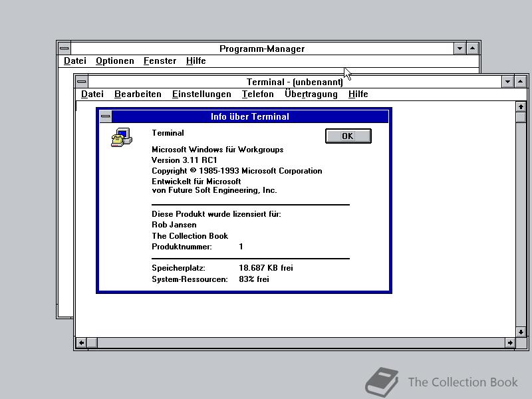Image resolution: width=532 pixels, height=399 pixels.
Task: Open the Übertragung menu
Action: 311,94
